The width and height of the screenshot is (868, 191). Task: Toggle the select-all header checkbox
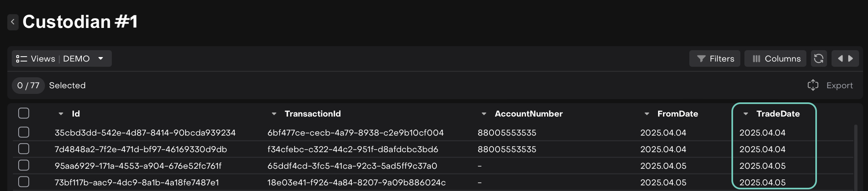24,113
